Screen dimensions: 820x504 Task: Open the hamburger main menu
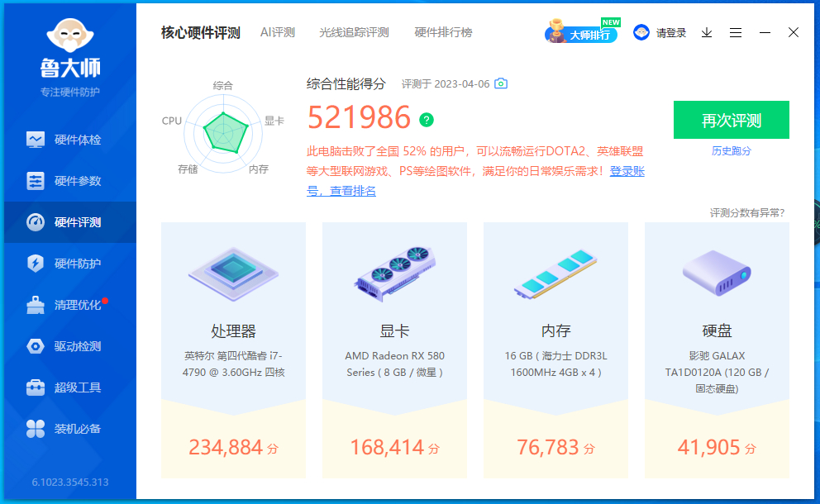tap(736, 33)
